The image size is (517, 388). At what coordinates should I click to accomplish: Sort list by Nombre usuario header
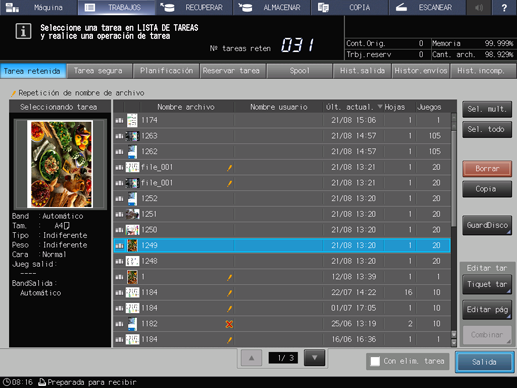[278, 107]
